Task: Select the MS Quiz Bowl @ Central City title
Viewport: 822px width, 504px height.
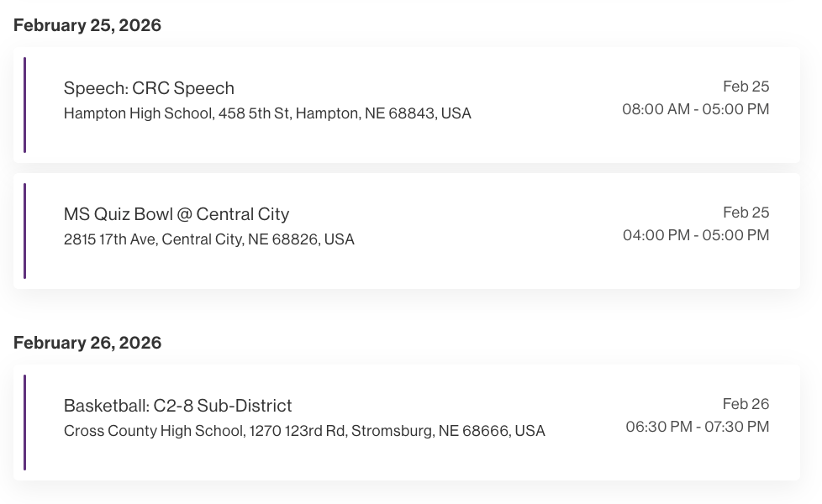Action: (x=177, y=214)
